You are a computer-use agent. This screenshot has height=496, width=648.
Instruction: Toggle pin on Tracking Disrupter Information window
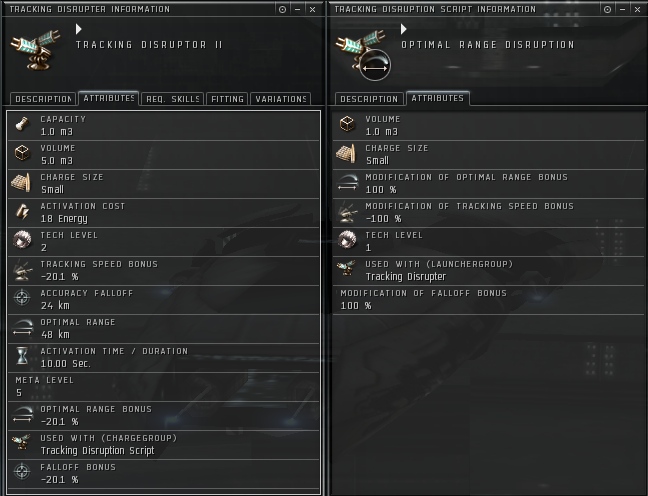[x=282, y=9]
